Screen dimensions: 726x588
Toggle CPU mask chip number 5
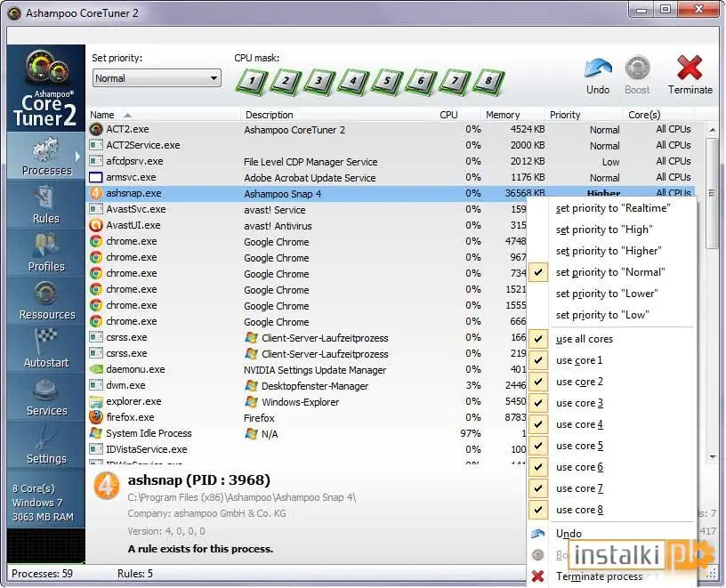[x=387, y=82]
